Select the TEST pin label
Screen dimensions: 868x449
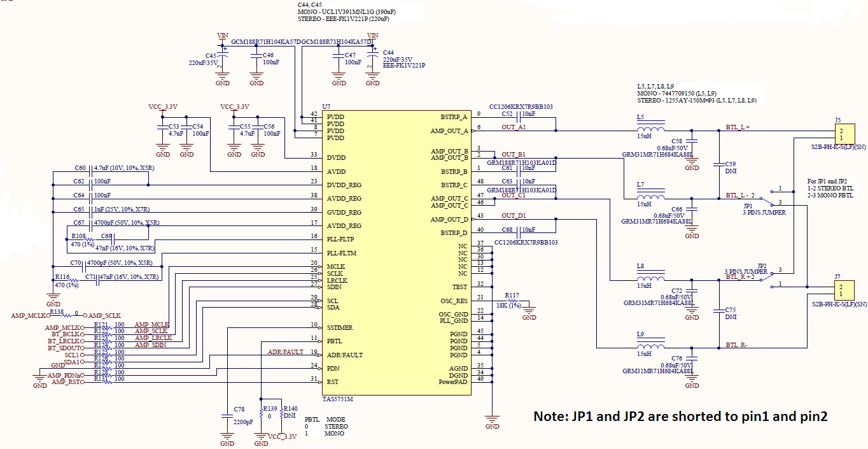[x=460, y=287]
